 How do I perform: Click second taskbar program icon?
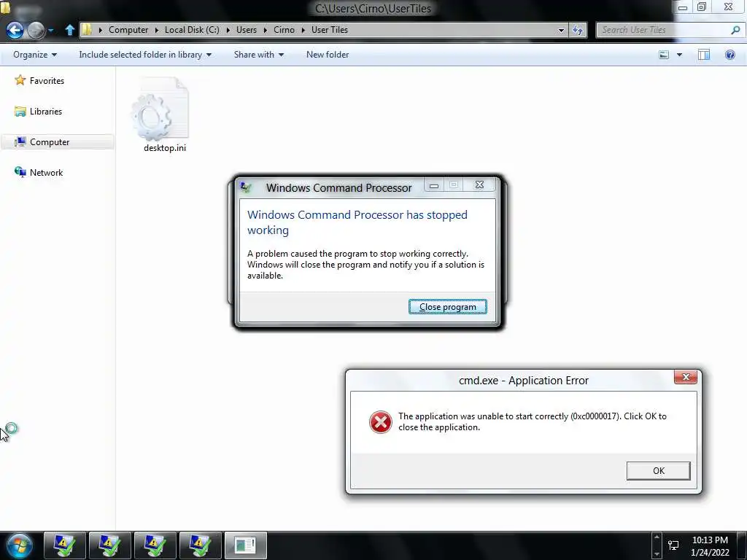pyautogui.click(x=110, y=545)
